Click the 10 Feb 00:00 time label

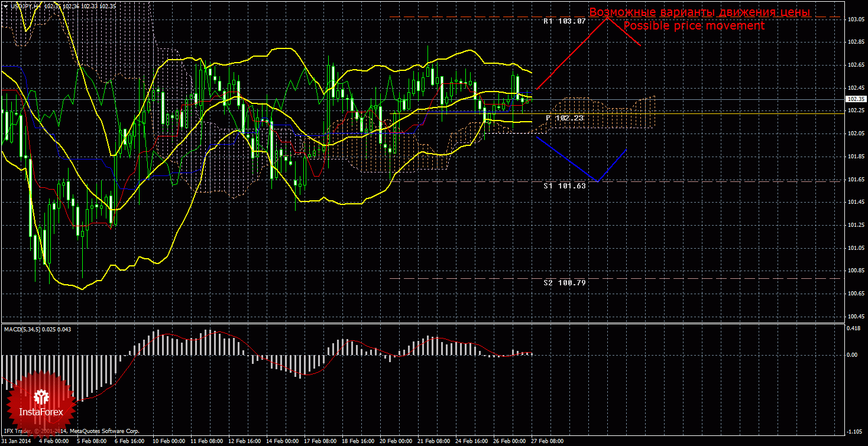click(169, 441)
